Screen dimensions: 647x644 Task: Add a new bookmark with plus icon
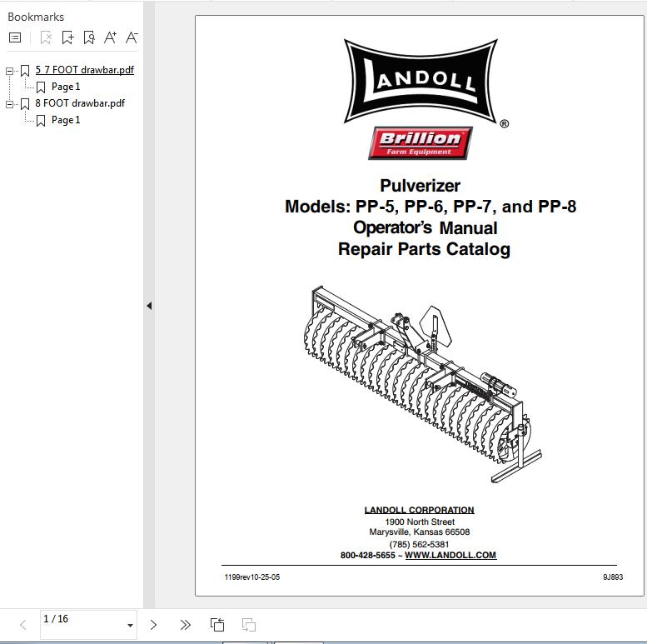67,38
